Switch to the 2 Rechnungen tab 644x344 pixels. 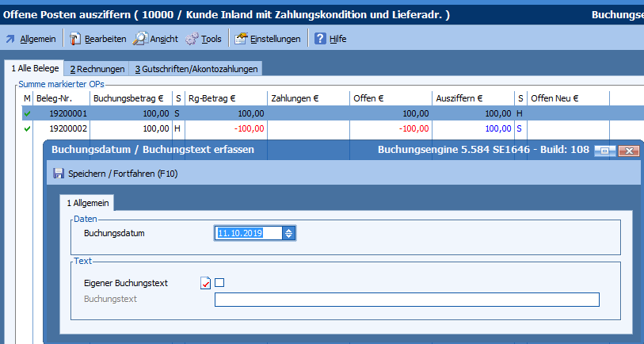click(96, 69)
